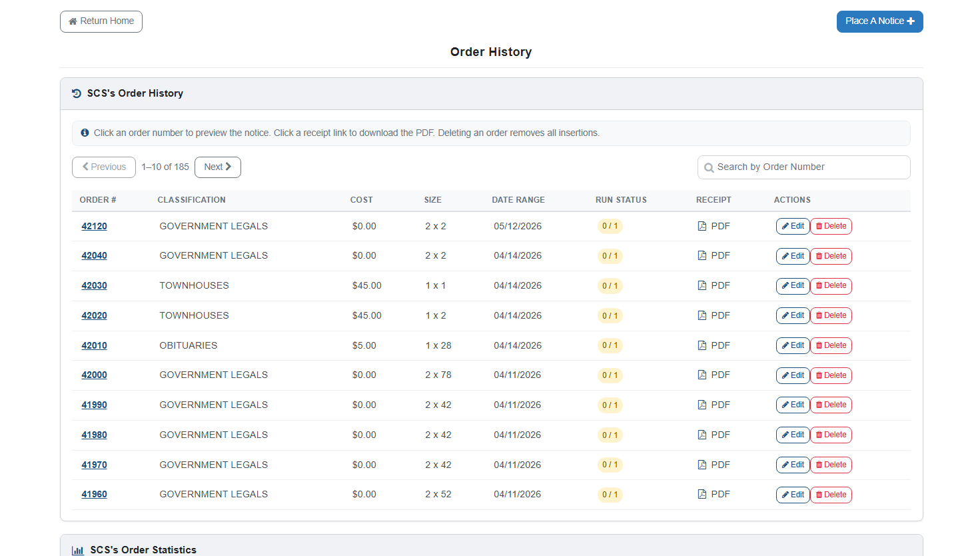Go to Next page of orders
This screenshot has width=980, height=556.
click(x=218, y=167)
